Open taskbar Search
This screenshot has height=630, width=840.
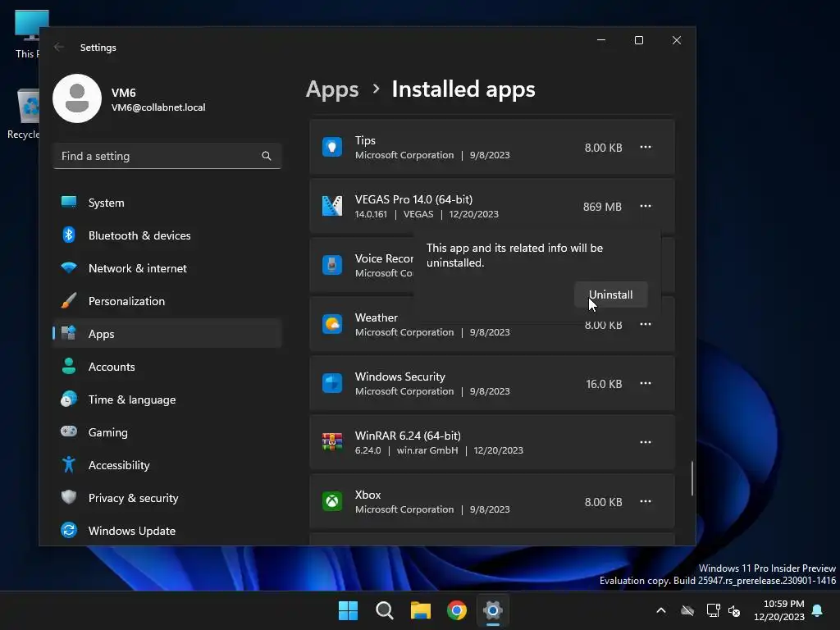pyautogui.click(x=385, y=610)
